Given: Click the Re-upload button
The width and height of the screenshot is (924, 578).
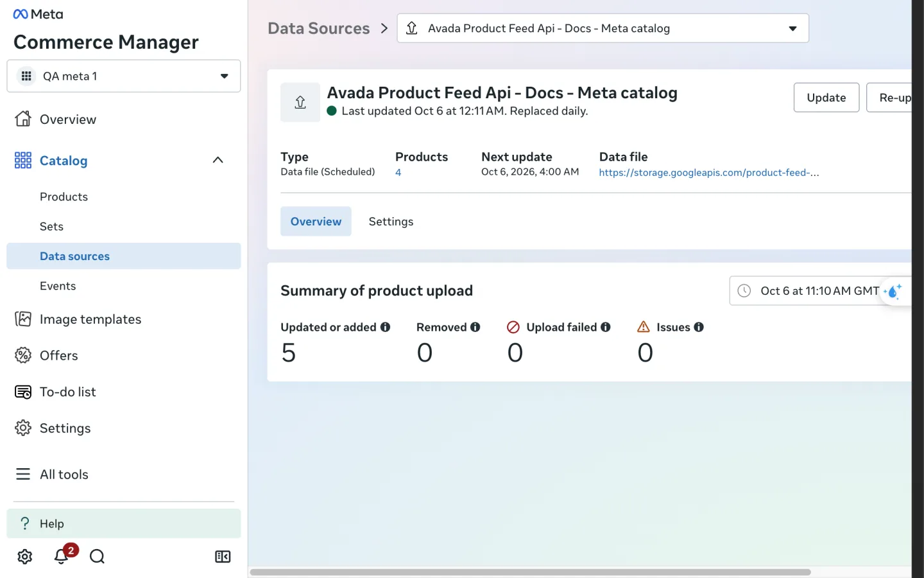Looking at the screenshot, I should [889, 98].
